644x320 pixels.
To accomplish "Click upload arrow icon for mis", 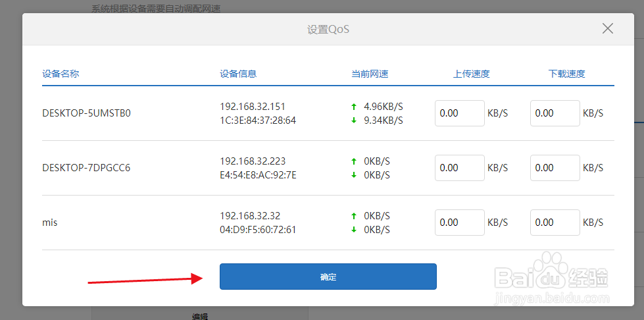I will 354,215.
